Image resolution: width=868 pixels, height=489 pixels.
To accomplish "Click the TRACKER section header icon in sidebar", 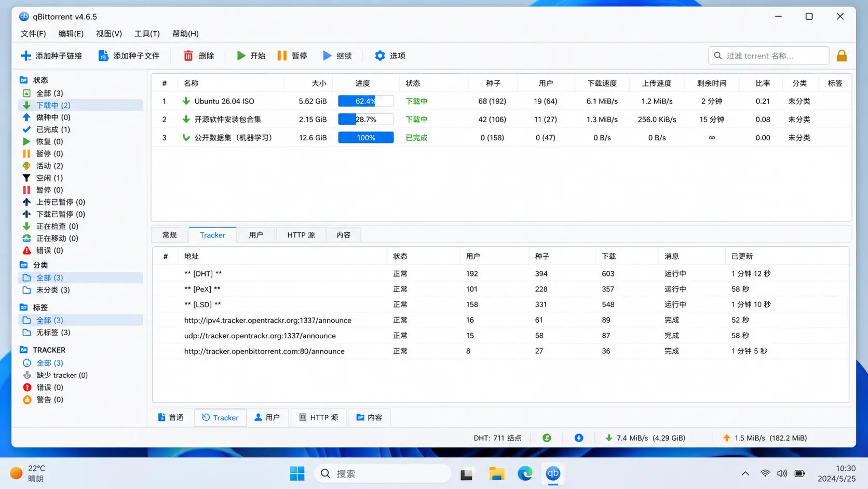I will click(23, 350).
